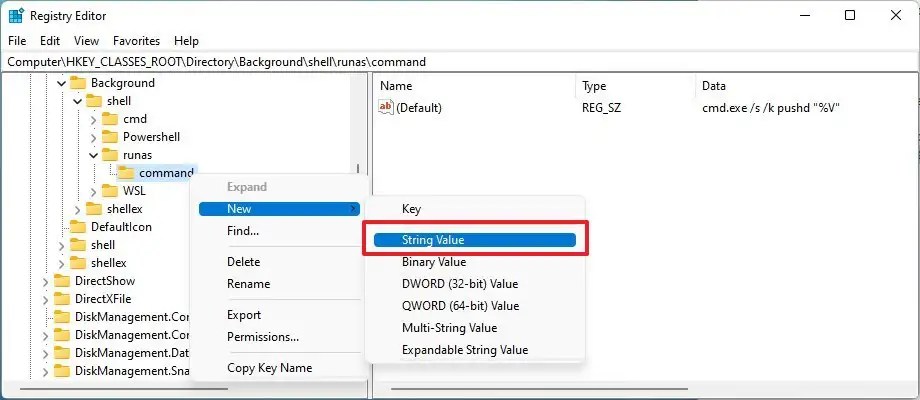Click the Registry Editor app icon in title bar
The height and width of the screenshot is (400, 920).
click(x=16, y=16)
